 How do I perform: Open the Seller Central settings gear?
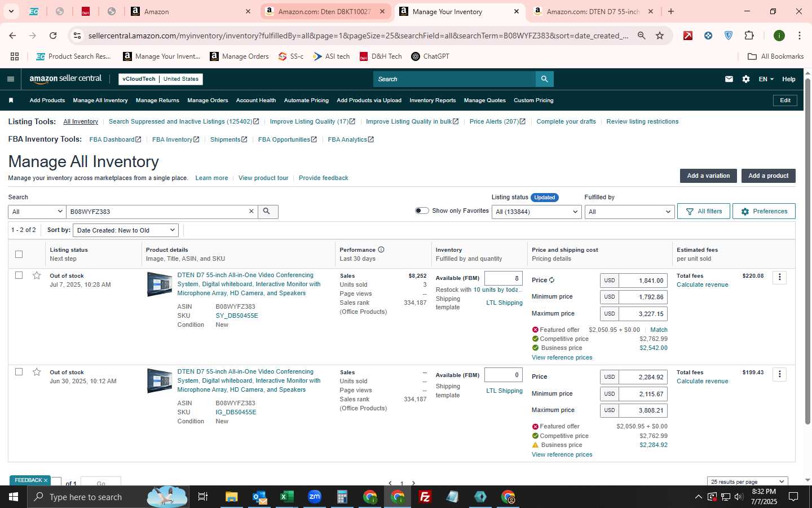(746, 79)
